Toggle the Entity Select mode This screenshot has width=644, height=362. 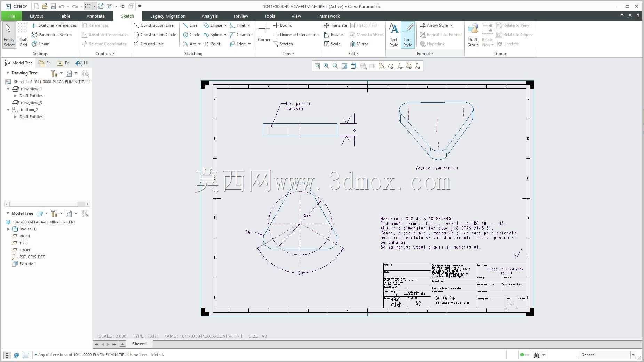9,35
